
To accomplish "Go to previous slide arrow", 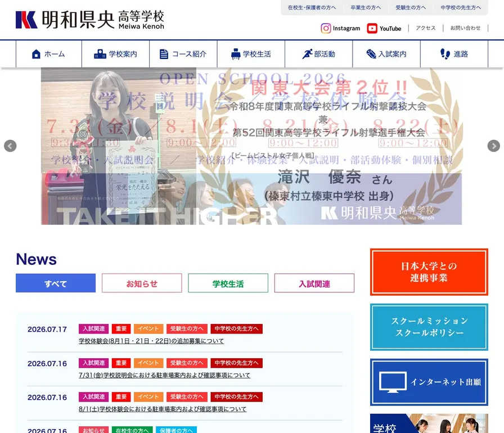I will pyautogui.click(x=10, y=146).
